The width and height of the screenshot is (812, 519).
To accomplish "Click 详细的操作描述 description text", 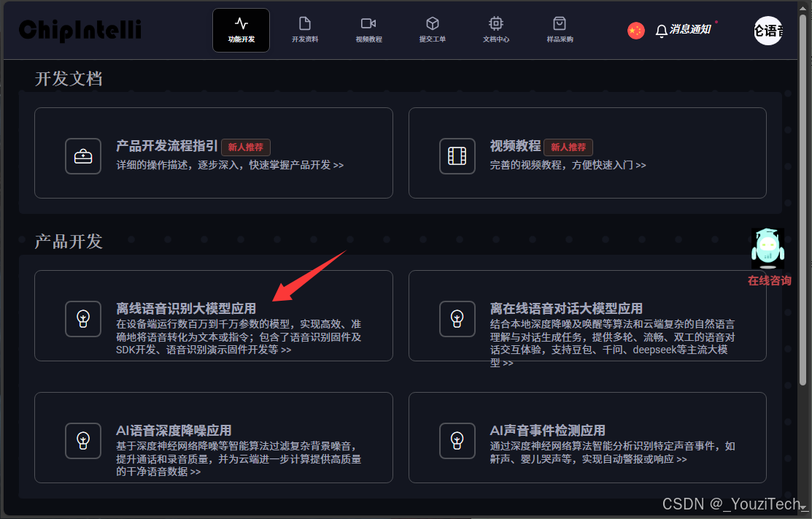I will point(230,165).
